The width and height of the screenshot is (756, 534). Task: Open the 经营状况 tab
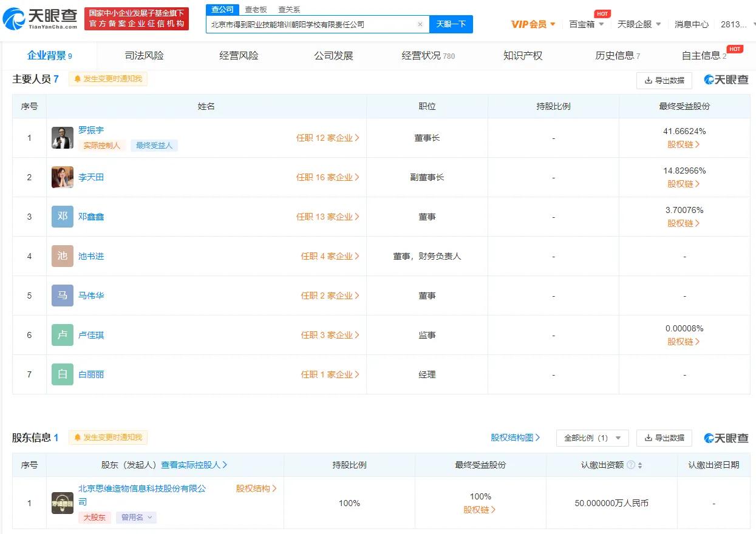coord(428,56)
